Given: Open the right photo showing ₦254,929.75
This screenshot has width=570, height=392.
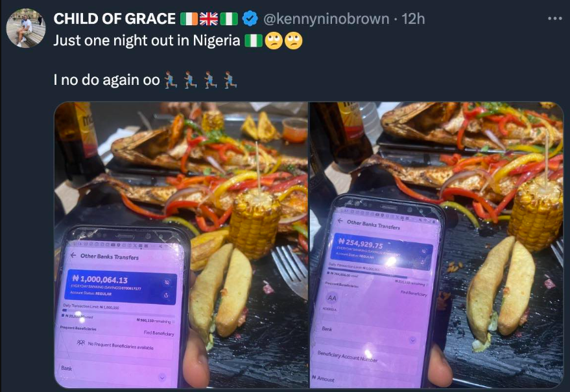Looking at the screenshot, I should click(436, 245).
